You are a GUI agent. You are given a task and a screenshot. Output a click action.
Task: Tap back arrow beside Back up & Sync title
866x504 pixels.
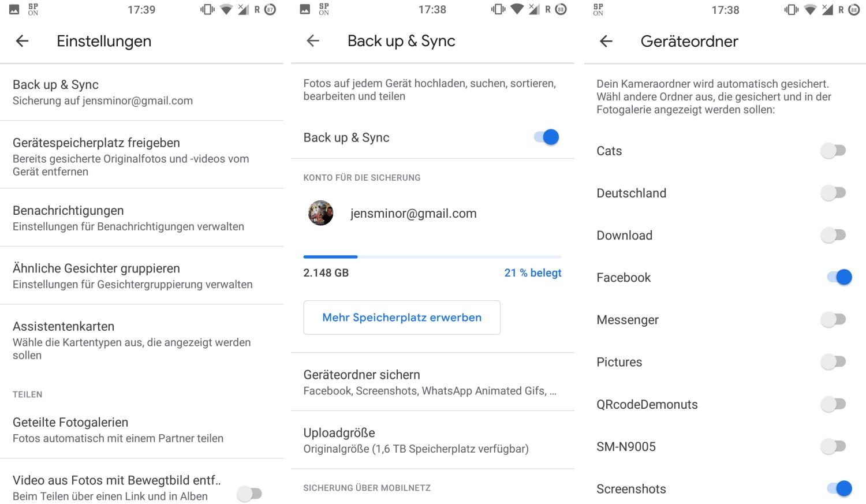(313, 41)
